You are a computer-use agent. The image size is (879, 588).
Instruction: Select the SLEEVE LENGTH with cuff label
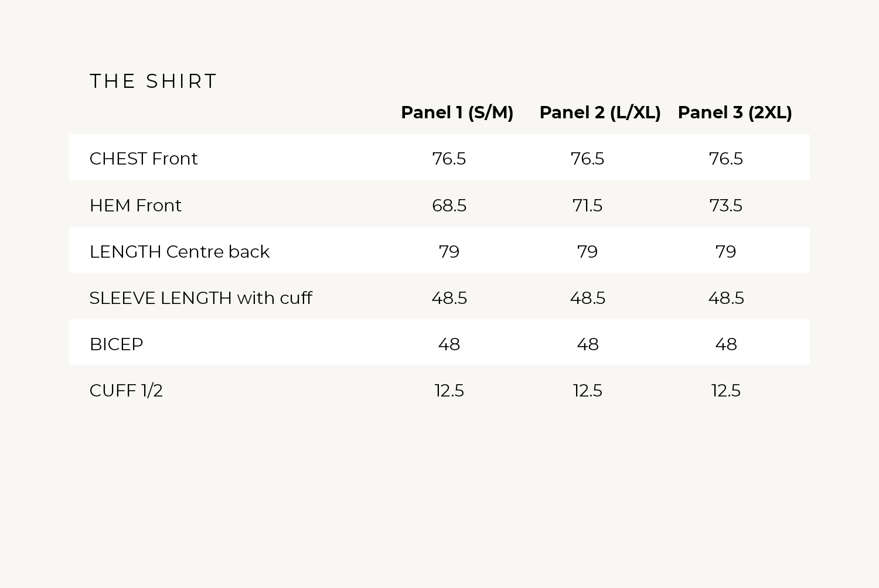click(200, 298)
